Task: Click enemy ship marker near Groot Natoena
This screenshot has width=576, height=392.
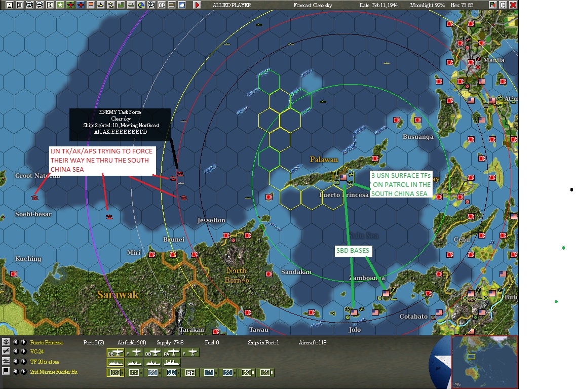Action: (x=35, y=198)
